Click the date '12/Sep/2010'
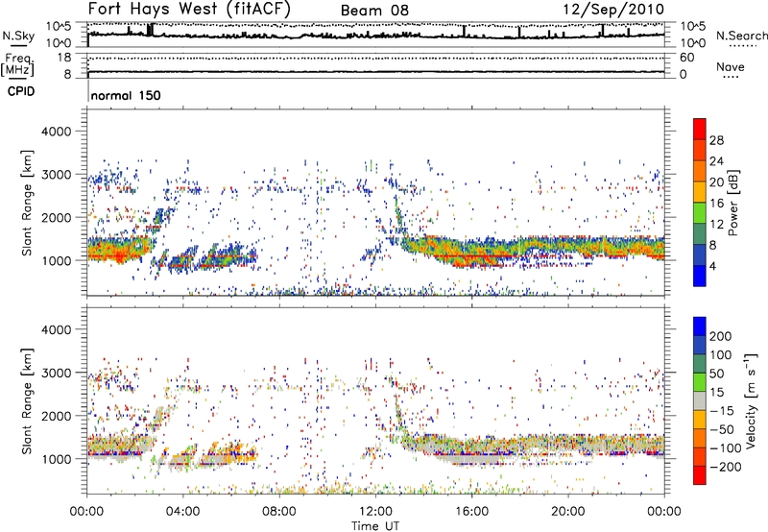The image size is (768, 532). tap(613, 10)
